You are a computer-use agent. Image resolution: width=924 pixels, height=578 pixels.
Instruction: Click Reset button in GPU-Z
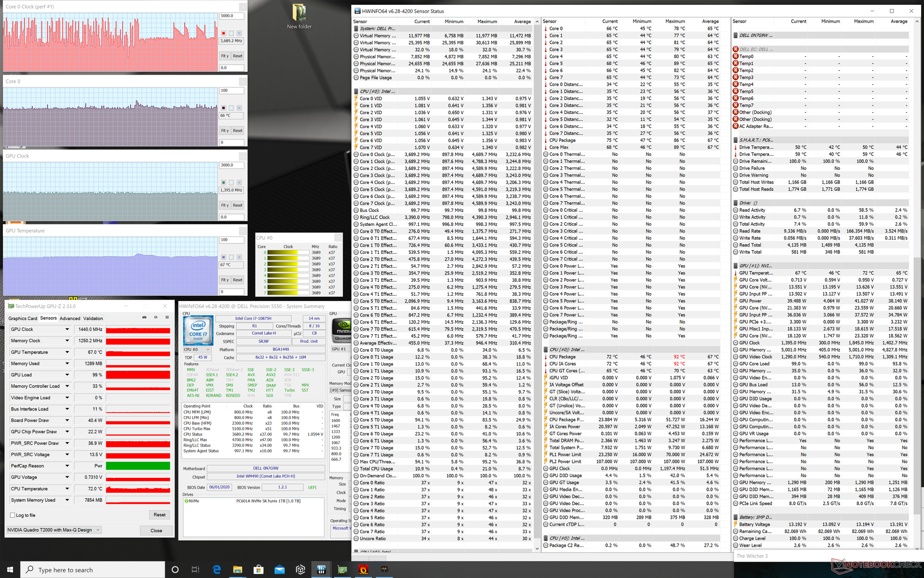[x=159, y=515]
